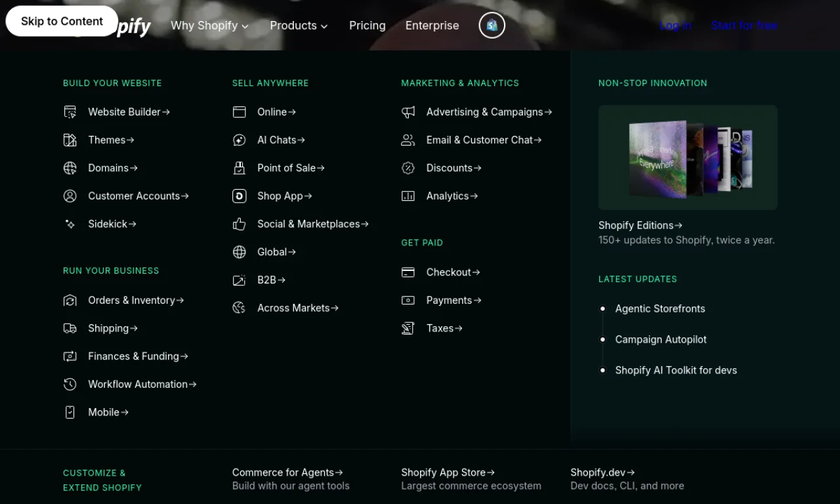Open Orders & Inventory link
The height and width of the screenshot is (504, 840).
point(136,301)
